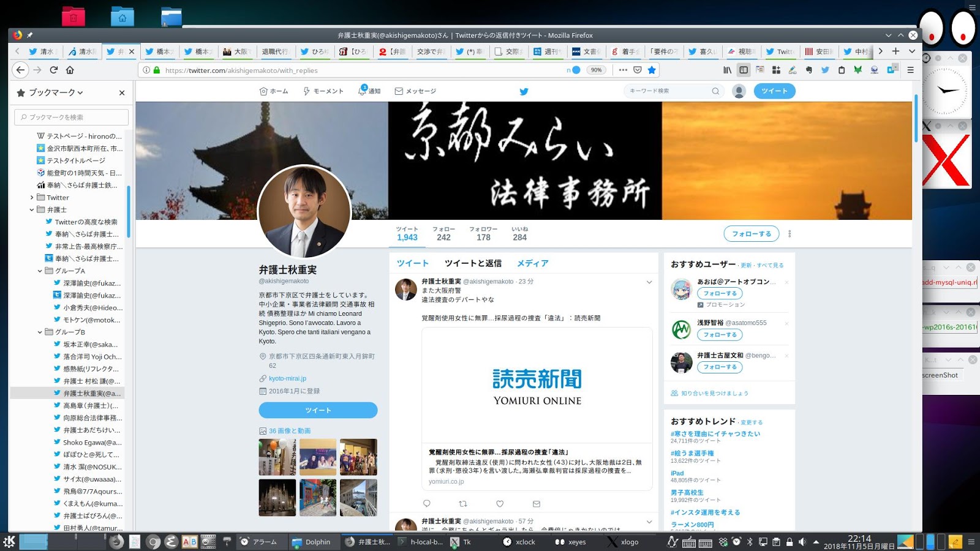The width and height of the screenshot is (980, 551).
Task: Click the blue ツイート button under profile bio
Action: pos(318,410)
